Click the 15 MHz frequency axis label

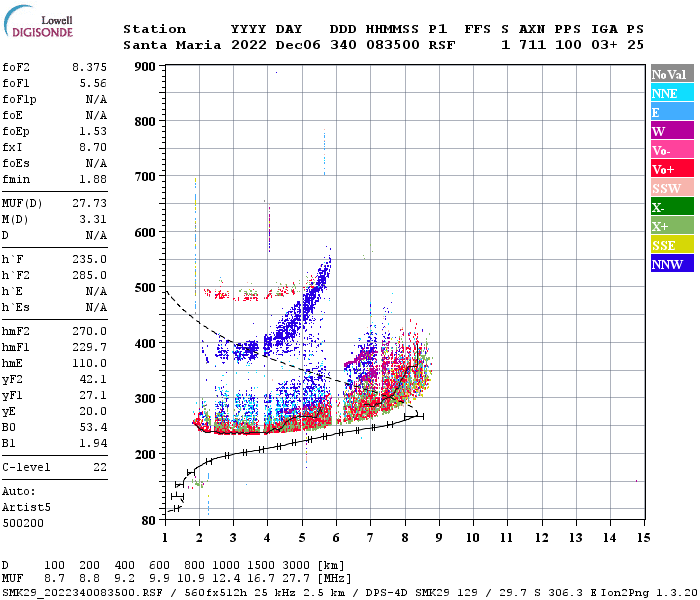point(643,538)
